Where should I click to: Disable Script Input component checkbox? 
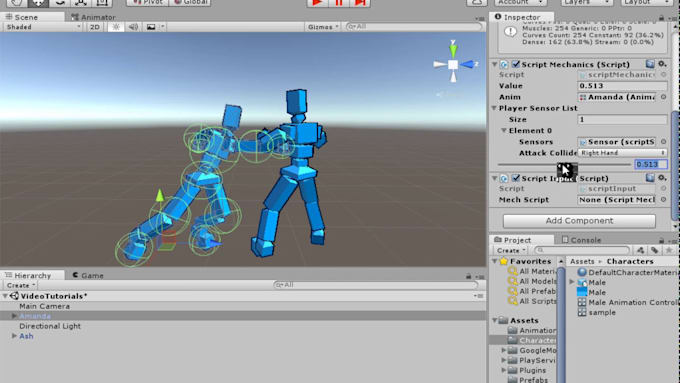[x=515, y=178]
